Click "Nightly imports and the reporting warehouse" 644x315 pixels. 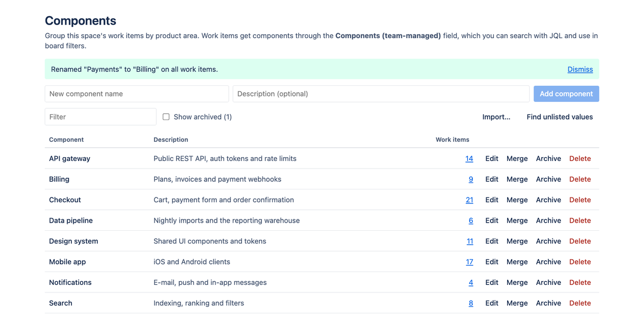click(226, 221)
